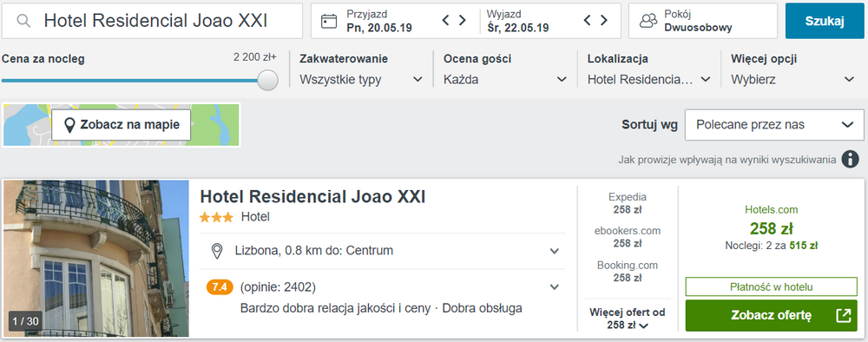Open the Hotel Residencial Joao XXI photo

tap(95, 258)
